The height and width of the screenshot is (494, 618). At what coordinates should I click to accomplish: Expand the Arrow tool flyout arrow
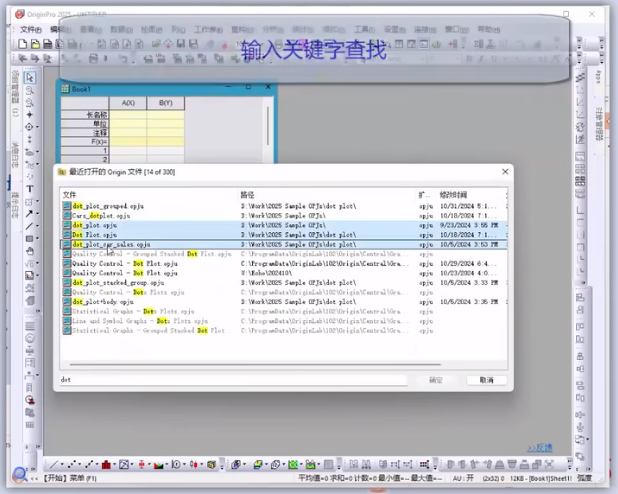pos(37,213)
